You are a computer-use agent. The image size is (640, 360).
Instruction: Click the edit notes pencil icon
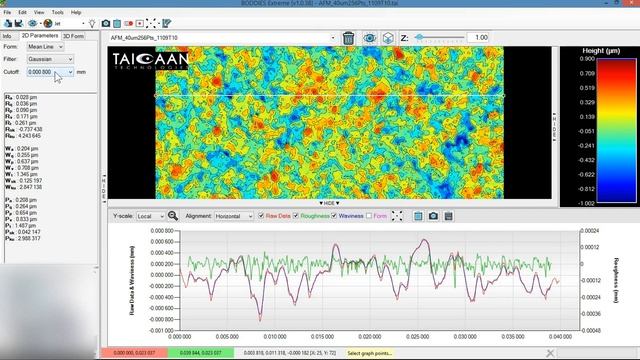point(167,24)
